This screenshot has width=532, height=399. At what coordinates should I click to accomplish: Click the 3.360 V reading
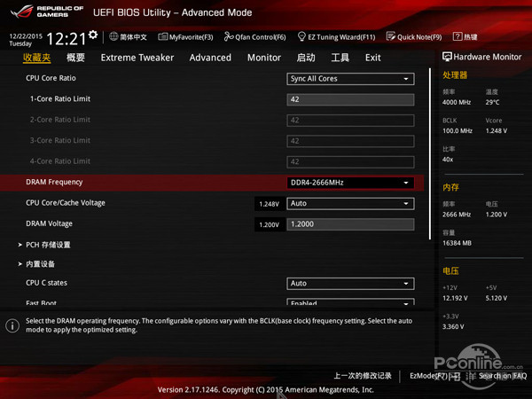(x=453, y=326)
